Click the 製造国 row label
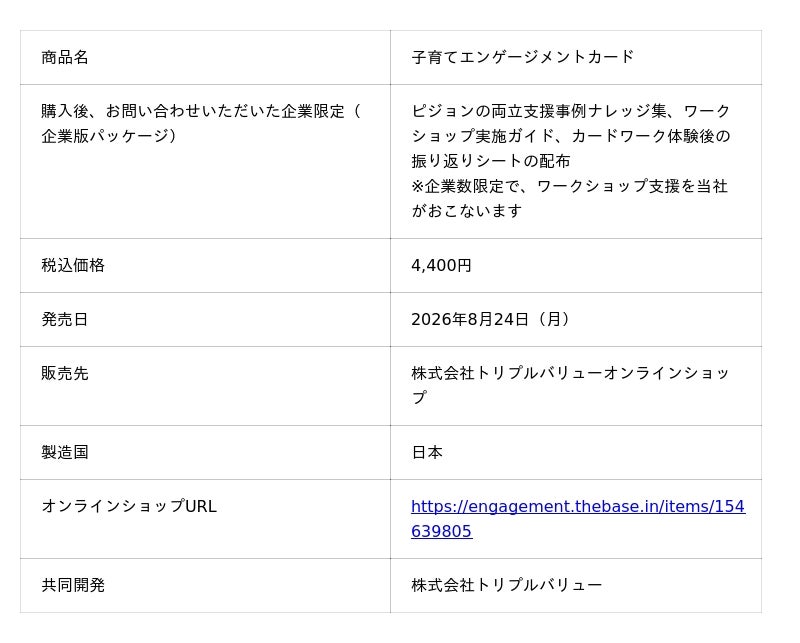Image resolution: width=800 pixels, height=643 pixels. click(x=65, y=452)
